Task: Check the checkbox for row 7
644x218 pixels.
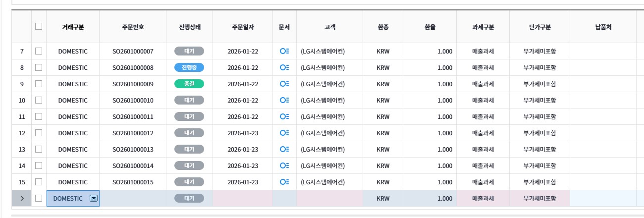Action: (39, 51)
